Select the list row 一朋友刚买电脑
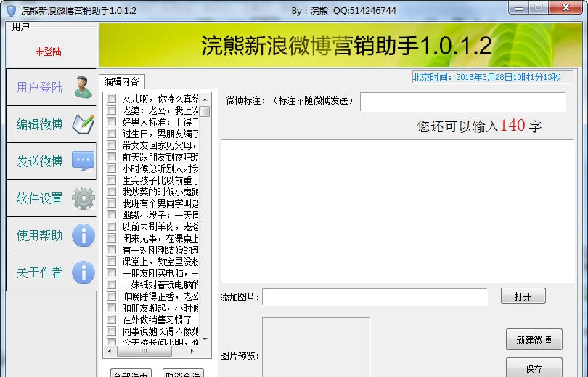 click(160, 272)
